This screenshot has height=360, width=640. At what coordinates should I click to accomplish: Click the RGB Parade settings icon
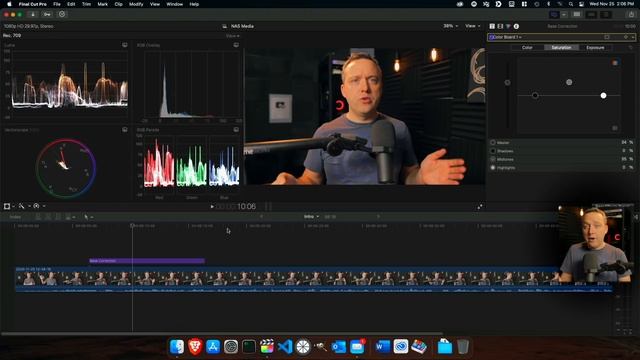coord(236,130)
